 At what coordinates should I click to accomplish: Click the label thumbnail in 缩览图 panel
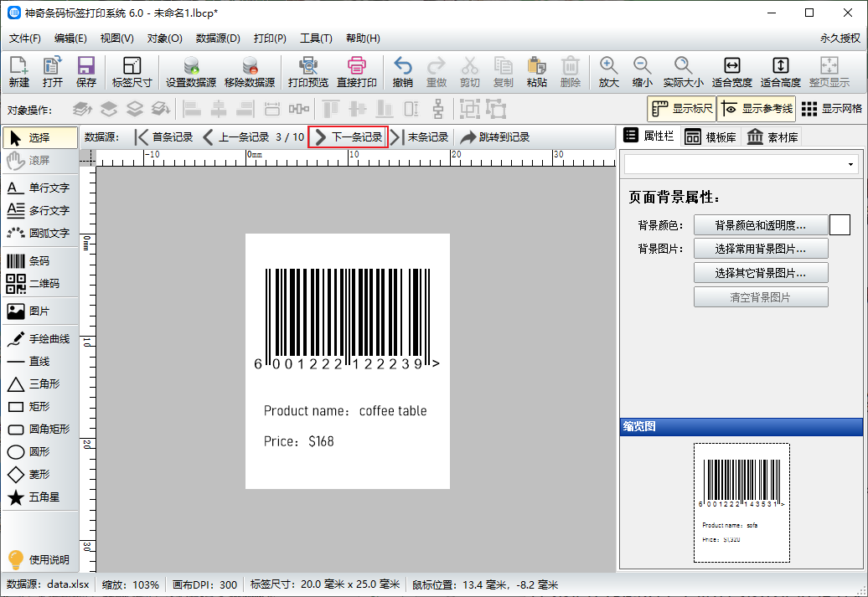[741, 502]
